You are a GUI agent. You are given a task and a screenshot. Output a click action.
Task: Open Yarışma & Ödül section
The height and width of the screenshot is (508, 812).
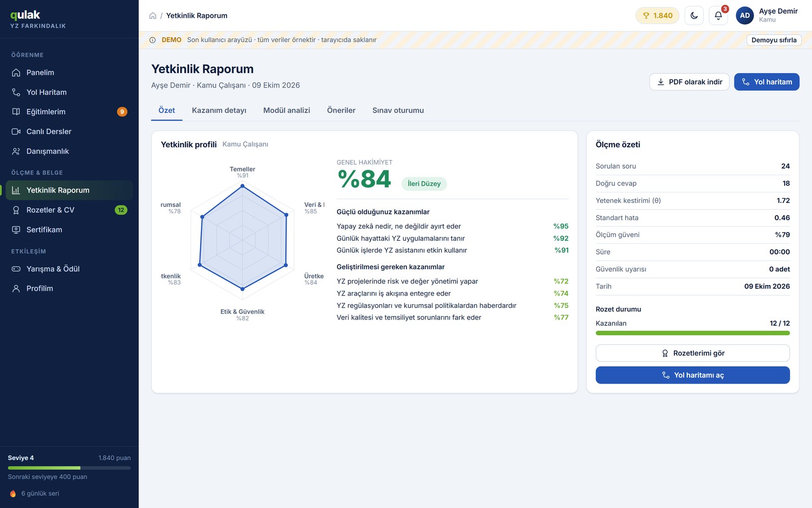tap(69, 269)
